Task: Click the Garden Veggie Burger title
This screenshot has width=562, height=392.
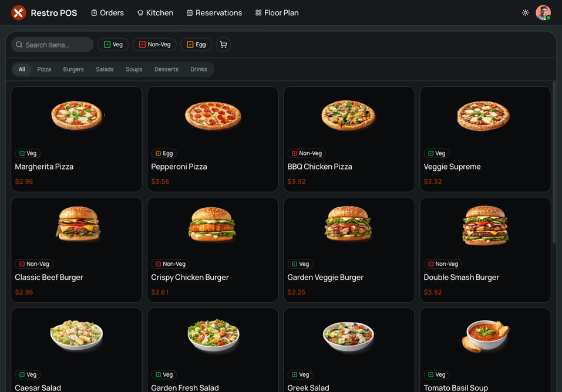Action: coord(325,278)
